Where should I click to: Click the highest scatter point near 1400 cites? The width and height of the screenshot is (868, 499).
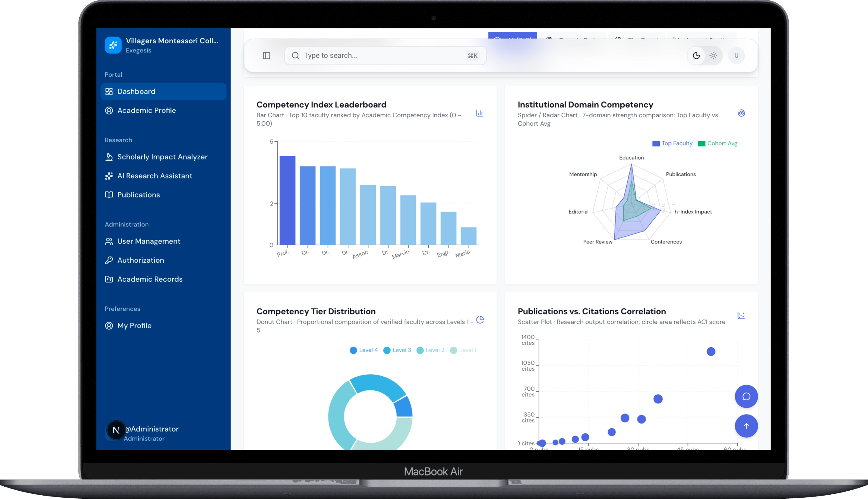coord(711,352)
